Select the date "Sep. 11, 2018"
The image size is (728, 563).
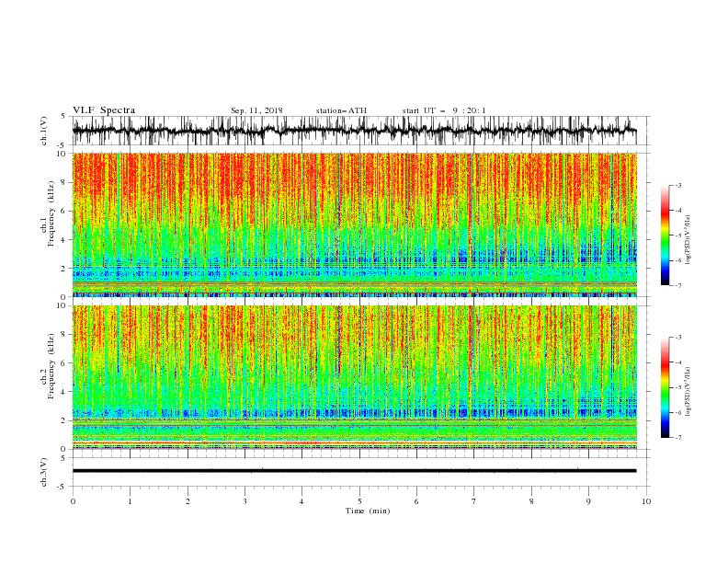coord(256,110)
